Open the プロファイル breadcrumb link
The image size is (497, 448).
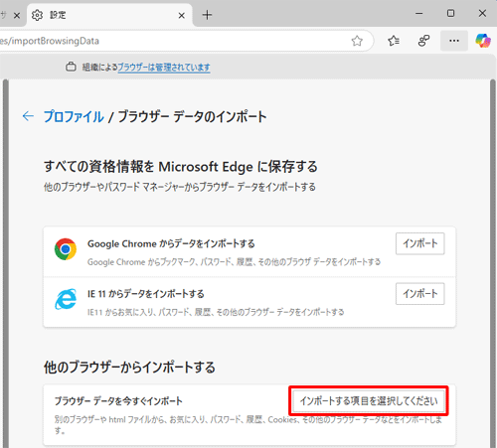point(74,116)
